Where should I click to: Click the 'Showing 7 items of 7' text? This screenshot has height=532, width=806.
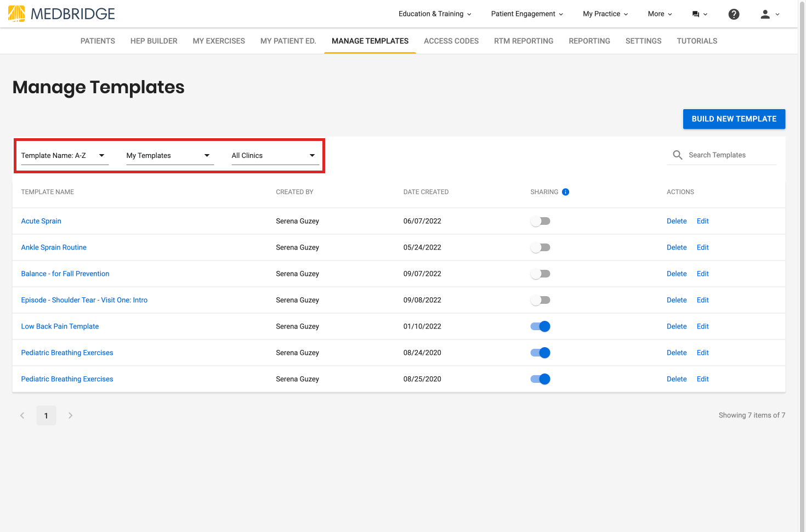pos(752,415)
